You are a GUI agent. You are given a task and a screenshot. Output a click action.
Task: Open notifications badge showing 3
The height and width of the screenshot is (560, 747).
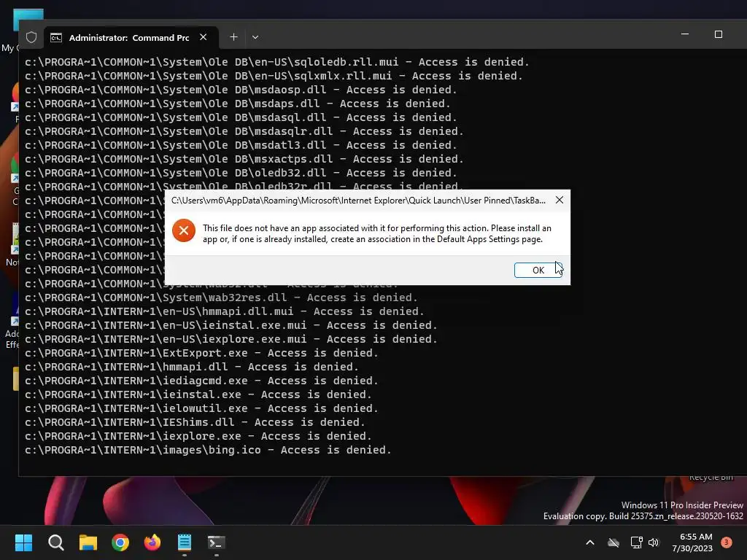point(727,542)
